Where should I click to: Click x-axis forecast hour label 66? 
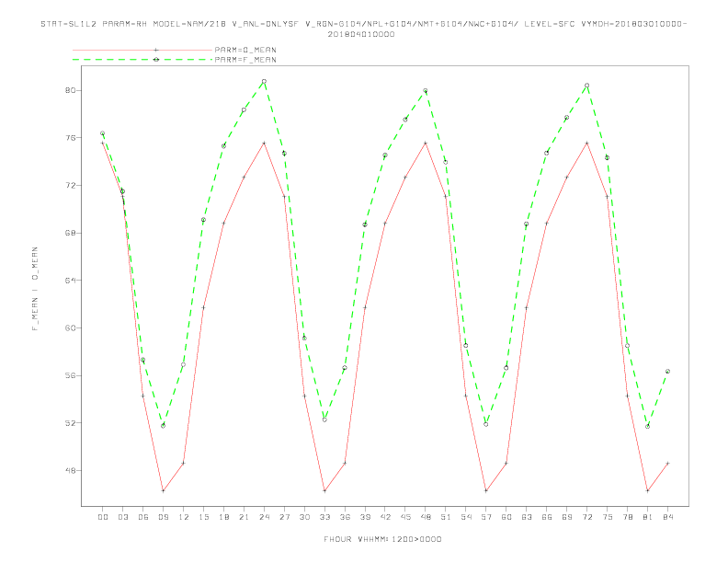(x=547, y=517)
